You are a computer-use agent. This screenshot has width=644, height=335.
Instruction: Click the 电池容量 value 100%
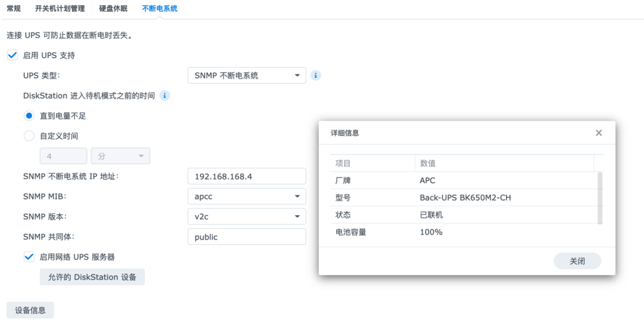point(431,232)
